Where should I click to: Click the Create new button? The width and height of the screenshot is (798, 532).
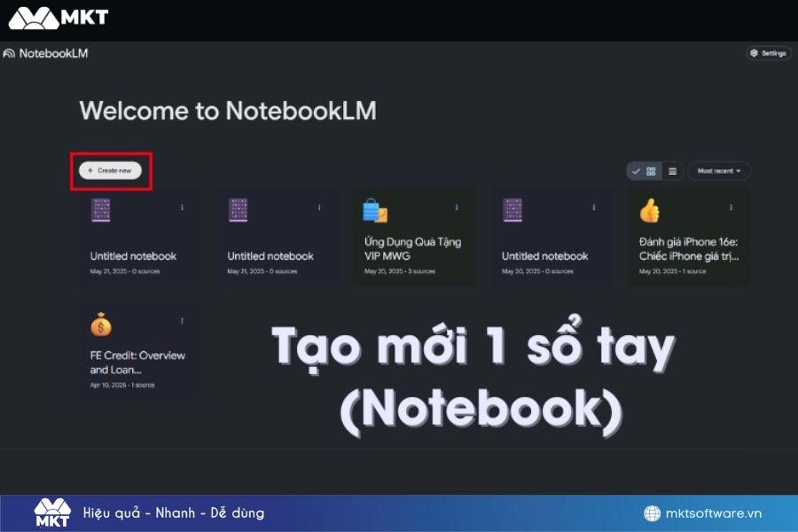(110, 170)
